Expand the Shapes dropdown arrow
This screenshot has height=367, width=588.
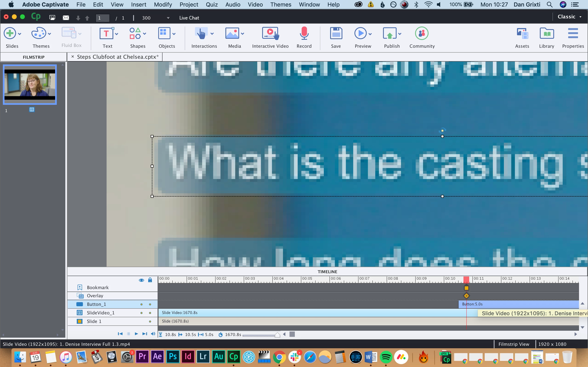(145, 33)
